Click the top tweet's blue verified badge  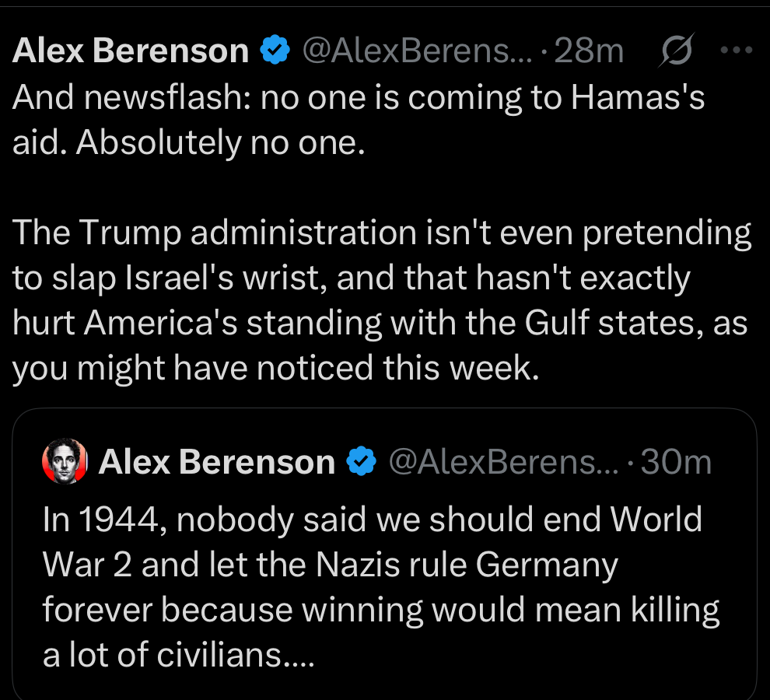click(275, 51)
